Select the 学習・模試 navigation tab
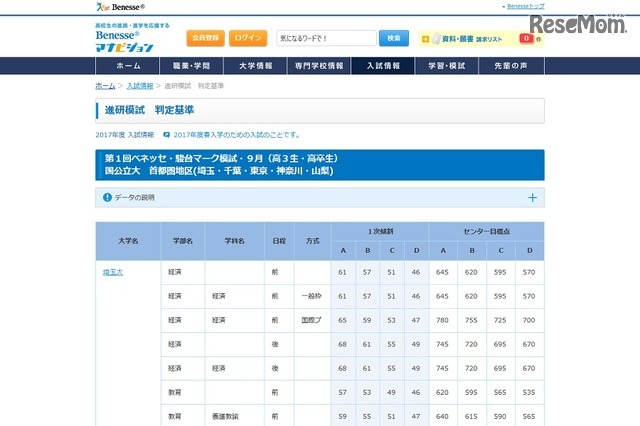Screen dimensions: 640x426 [448, 66]
